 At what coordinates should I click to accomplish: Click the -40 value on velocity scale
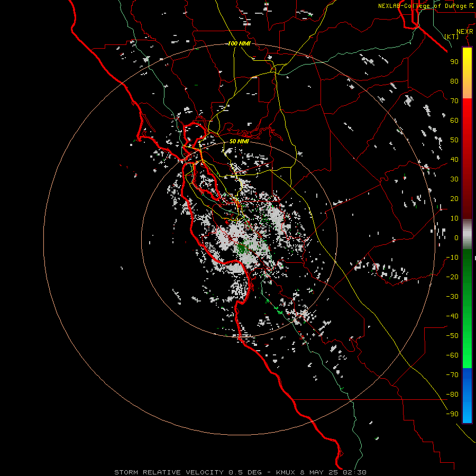click(452, 316)
